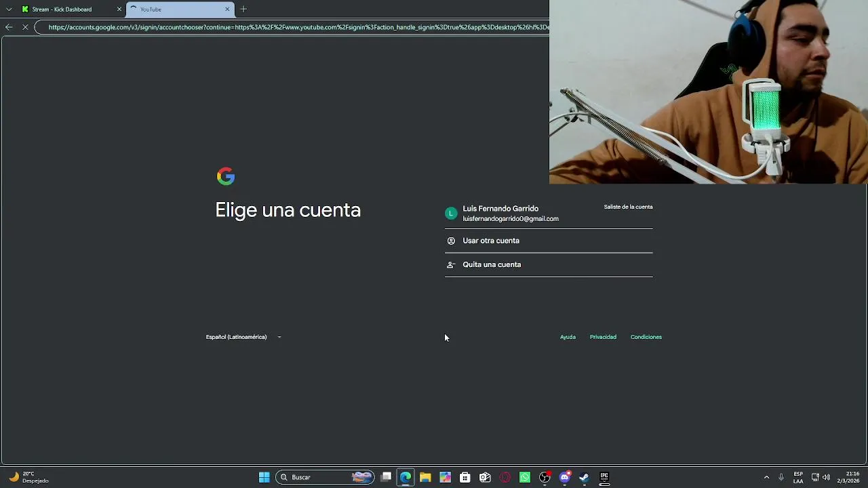Open File Explorer from taskbar
This screenshot has width=868, height=488.
(425, 477)
